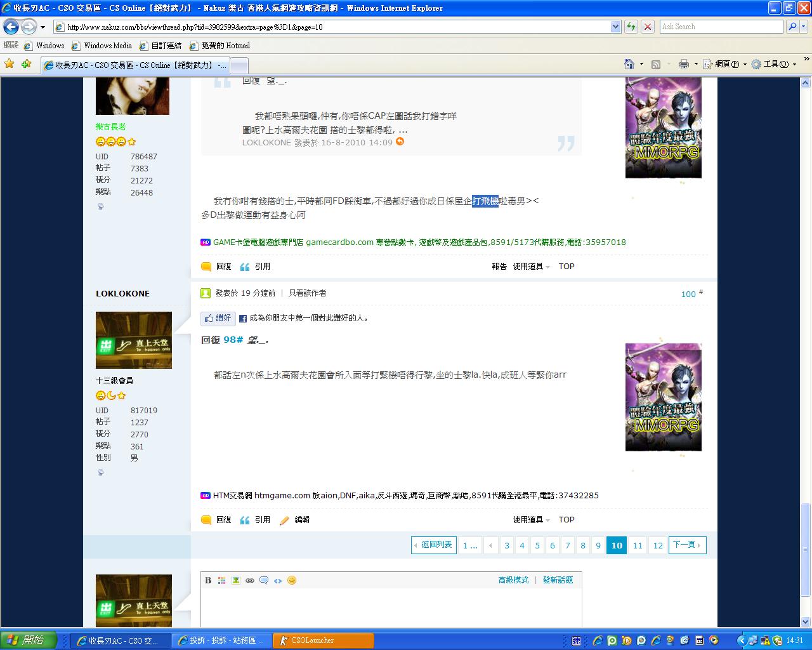Screen dimensions: 812x650
Task: Insert an emoticon with the smiley icon
Action: pos(292,580)
